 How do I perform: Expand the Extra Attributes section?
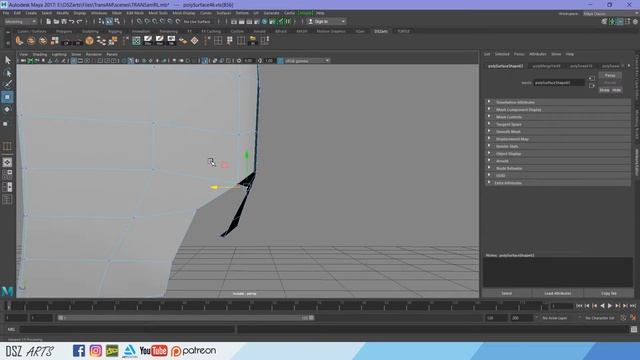click(557, 183)
